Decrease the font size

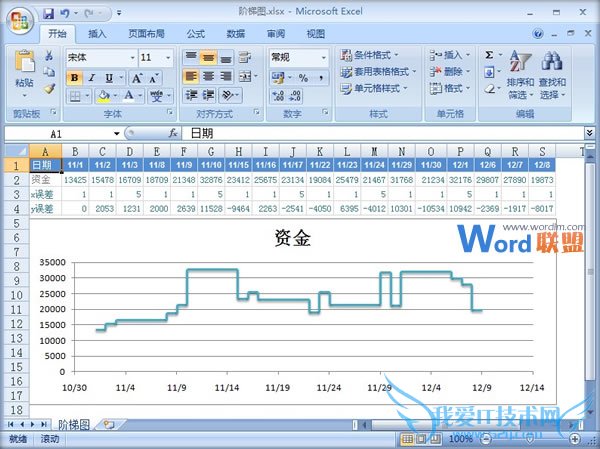coord(154,78)
